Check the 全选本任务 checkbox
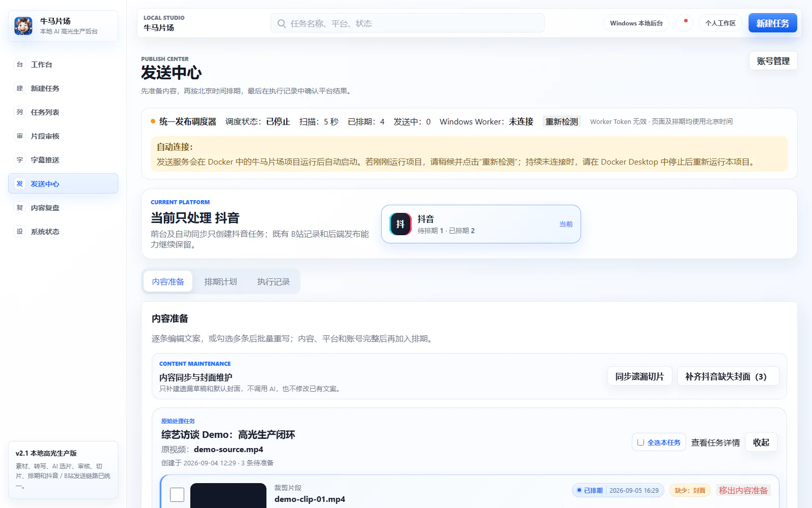The image size is (812, 508). (x=640, y=442)
